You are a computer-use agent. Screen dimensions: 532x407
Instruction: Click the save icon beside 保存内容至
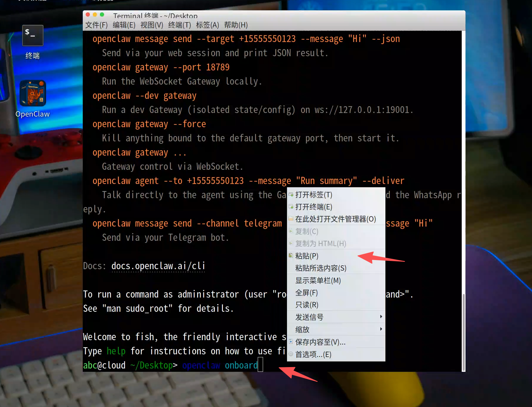click(291, 342)
